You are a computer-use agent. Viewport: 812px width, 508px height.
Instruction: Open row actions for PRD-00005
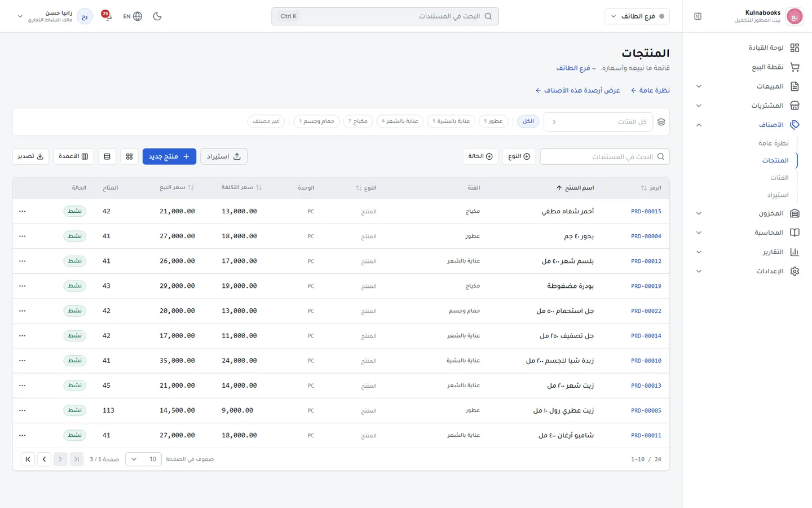[23, 410]
